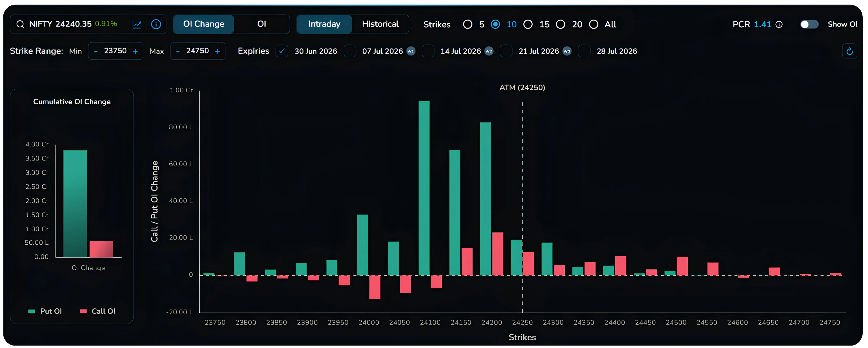Click the refresh icon at right

pos(850,51)
